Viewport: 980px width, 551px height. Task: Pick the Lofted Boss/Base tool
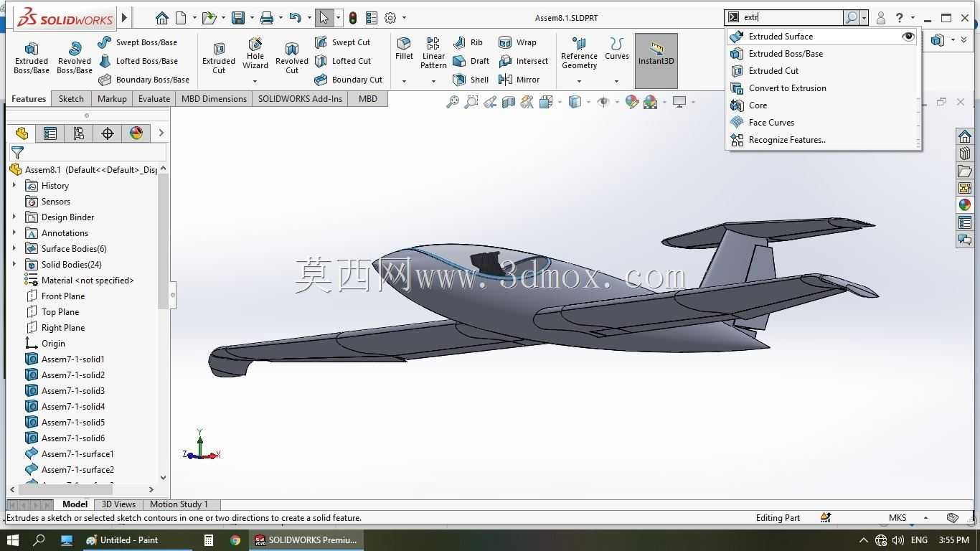point(138,61)
